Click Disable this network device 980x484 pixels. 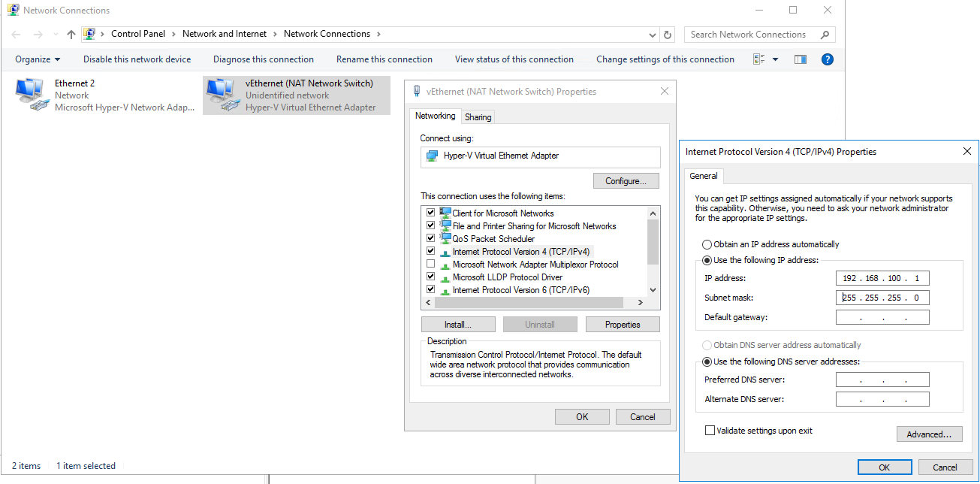click(137, 59)
